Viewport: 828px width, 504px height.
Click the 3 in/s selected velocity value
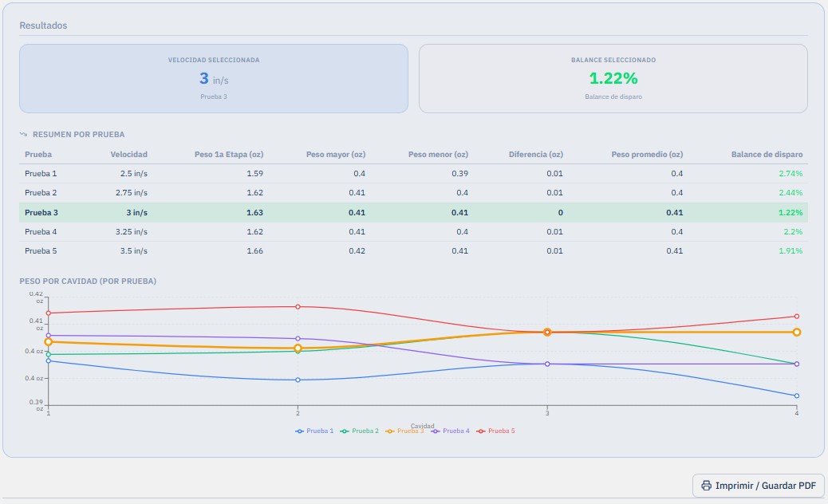(x=214, y=79)
